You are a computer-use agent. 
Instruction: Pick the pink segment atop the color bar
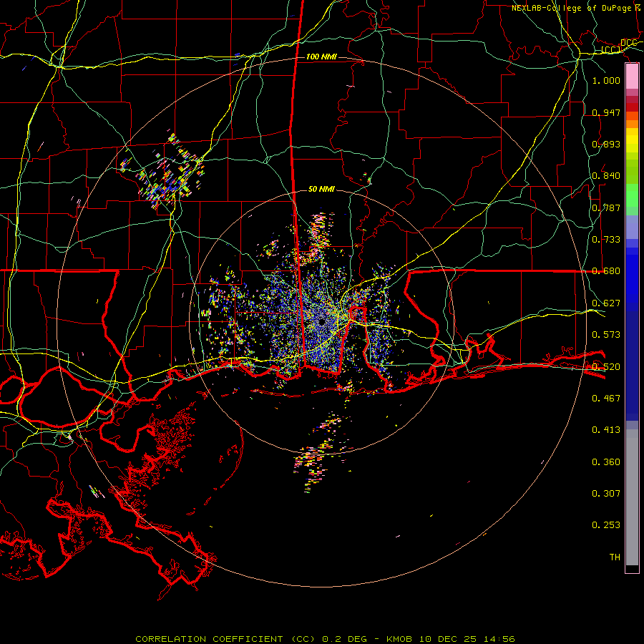(632, 76)
